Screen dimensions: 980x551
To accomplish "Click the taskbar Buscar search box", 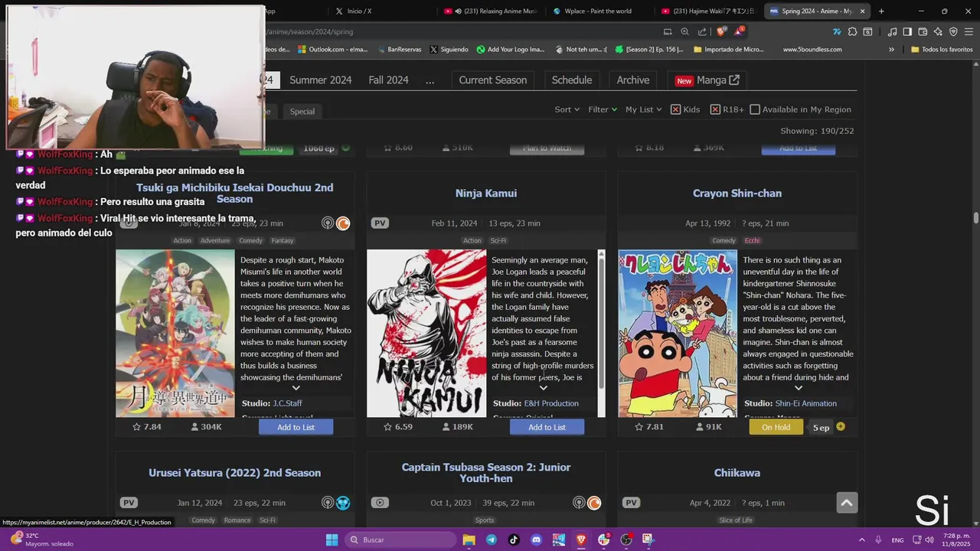I will [401, 540].
